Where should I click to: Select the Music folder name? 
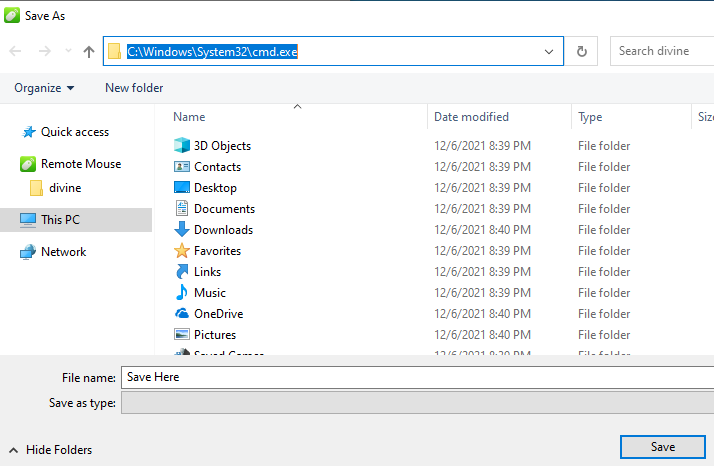pos(210,292)
